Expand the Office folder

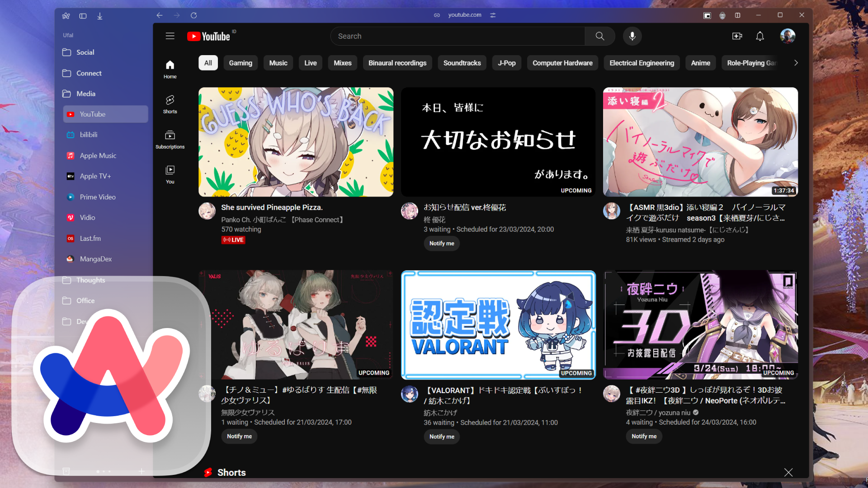click(x=105, y=300)
